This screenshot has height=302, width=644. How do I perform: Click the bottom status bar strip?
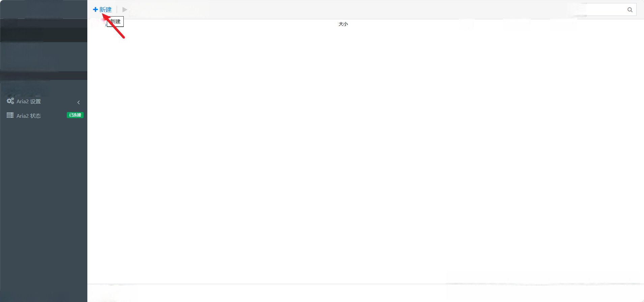[365, 293]
